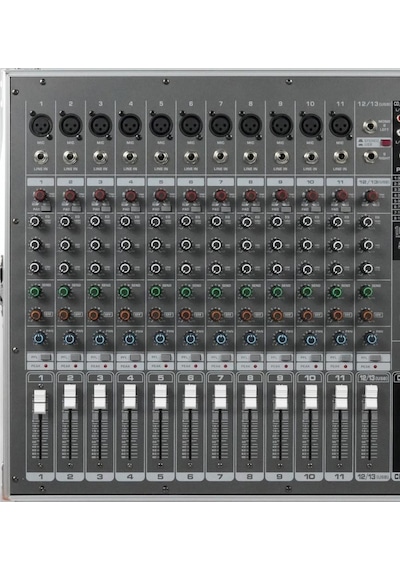
Task: Click the channel 9 fader cap
Action: [281, 397]
